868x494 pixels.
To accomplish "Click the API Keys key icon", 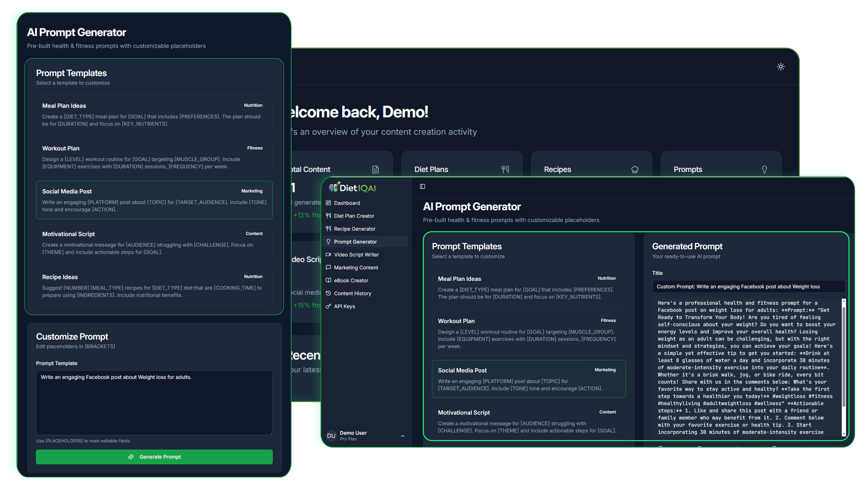I will tap(329, 306).
